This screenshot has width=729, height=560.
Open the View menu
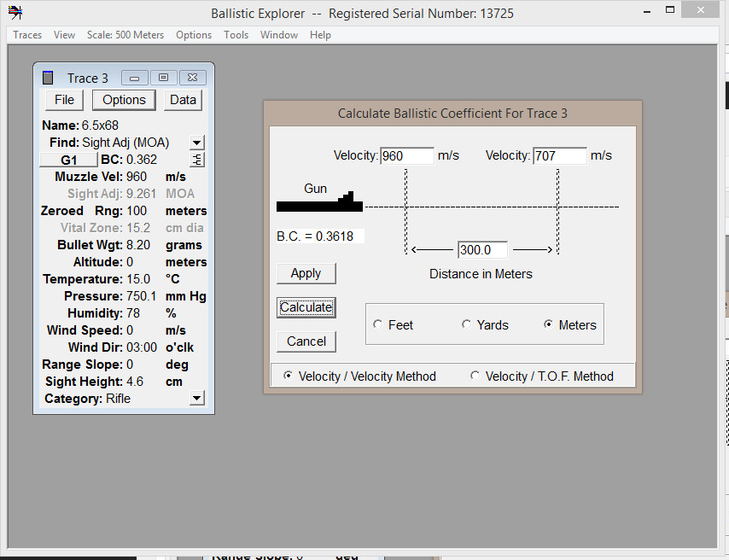coord(64,35)
